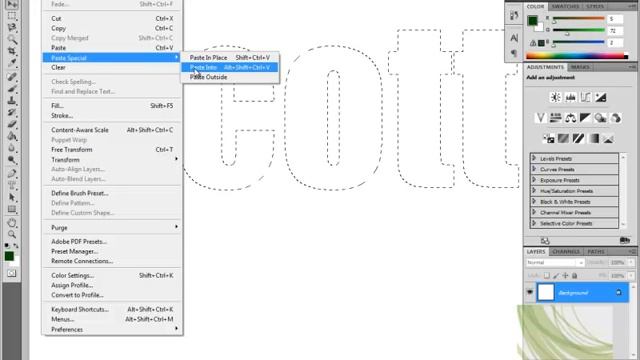The image size is (640, 360).
Task: Add a Threshold adjustment
Action: (x=578, y=139)
